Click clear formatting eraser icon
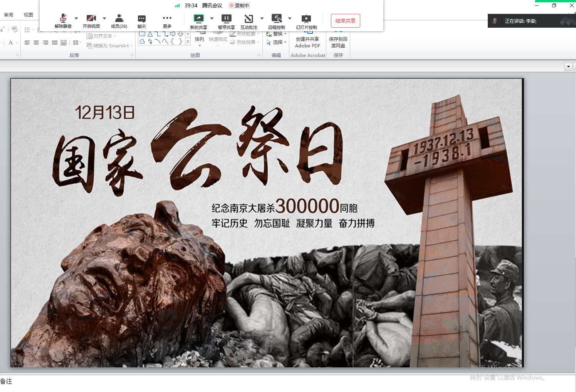576x392 pixels. (15, 29)
